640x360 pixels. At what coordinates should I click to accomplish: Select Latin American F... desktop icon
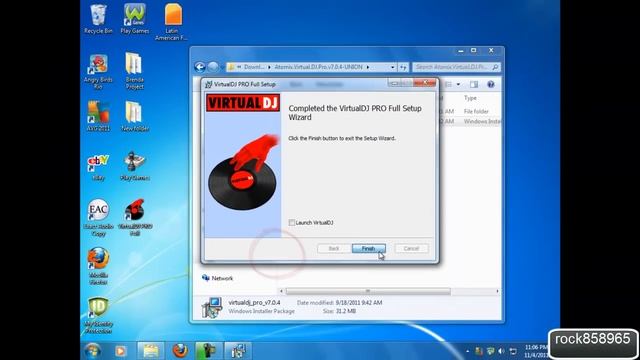click(x=172, y=22)
